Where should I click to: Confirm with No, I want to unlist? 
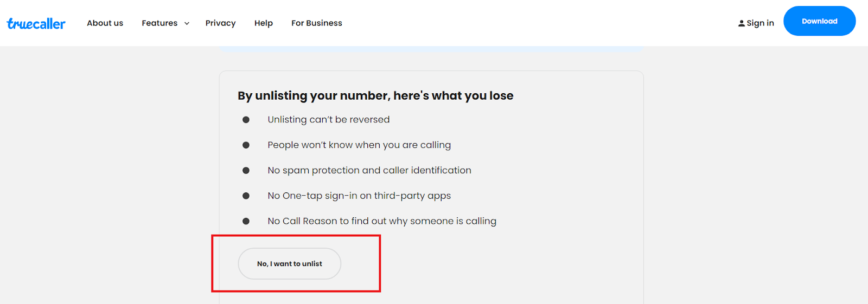(x=290, y=264)
